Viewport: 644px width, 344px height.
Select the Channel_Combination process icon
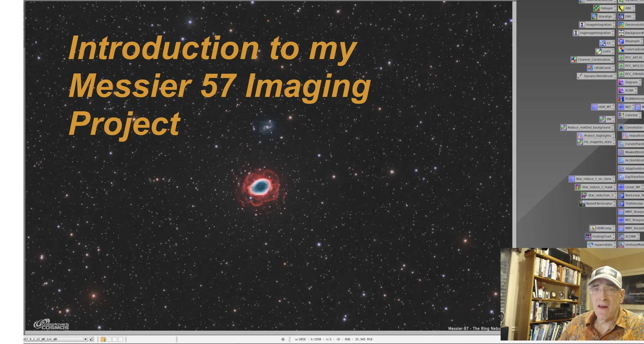click(574, 60)
